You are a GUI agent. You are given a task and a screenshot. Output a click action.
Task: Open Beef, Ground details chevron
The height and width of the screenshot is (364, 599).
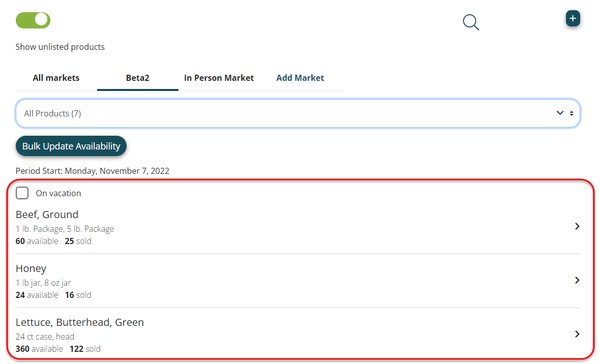[577, 226]
